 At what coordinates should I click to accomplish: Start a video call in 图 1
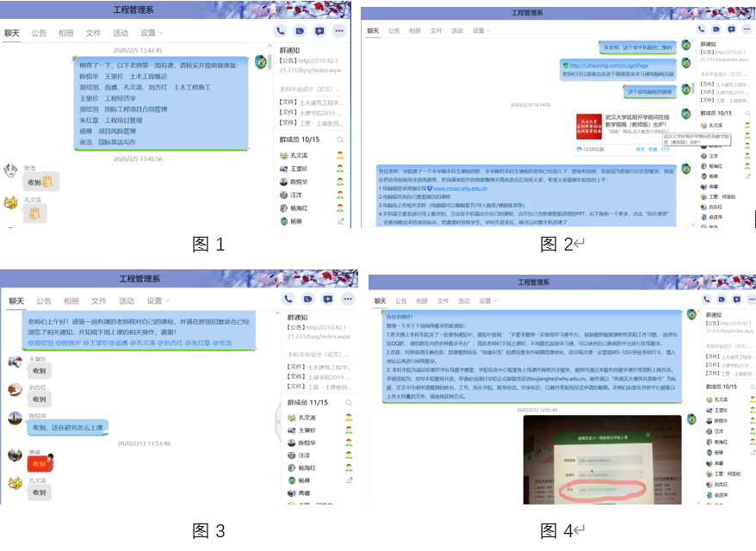300,31
